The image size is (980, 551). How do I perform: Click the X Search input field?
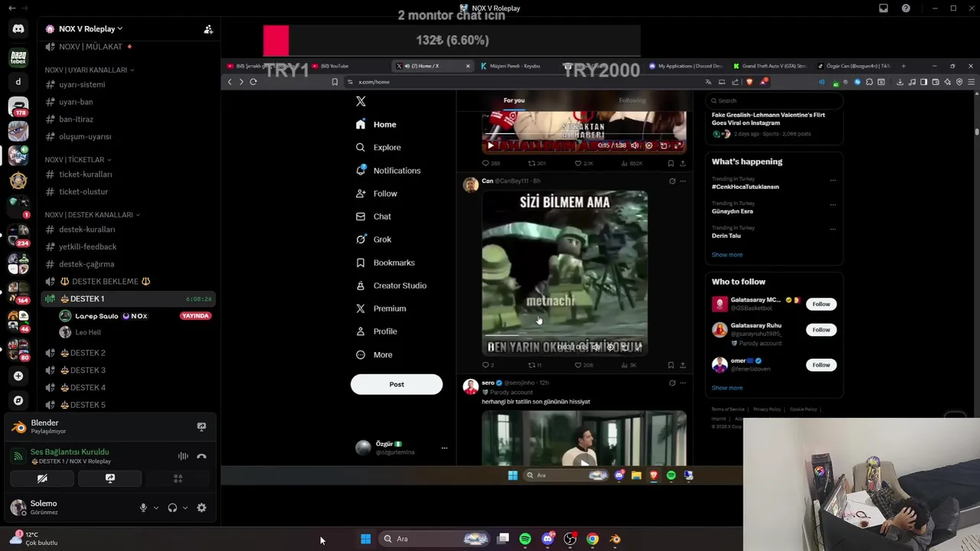773,100
